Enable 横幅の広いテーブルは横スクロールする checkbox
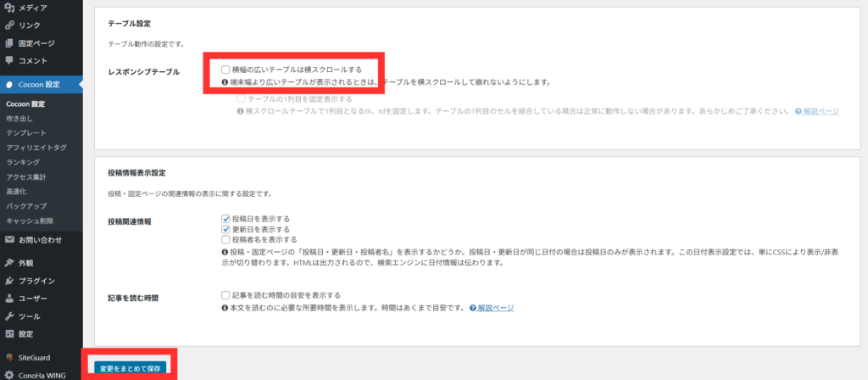 pyautogui.click(x=225, y=70)
